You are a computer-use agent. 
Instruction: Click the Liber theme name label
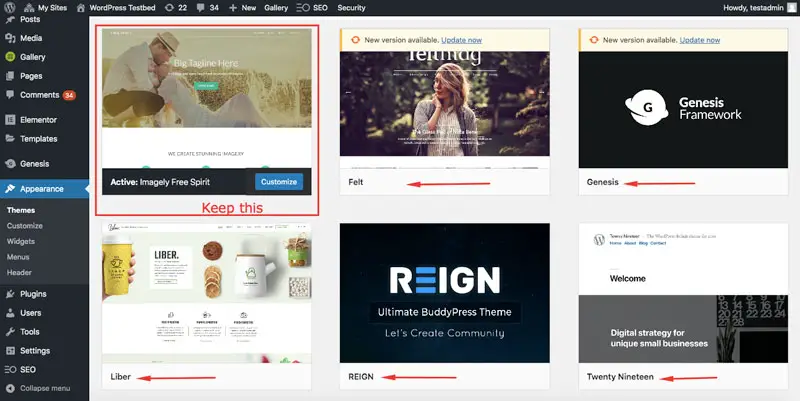pyautogui.click(x=120, y=377)
